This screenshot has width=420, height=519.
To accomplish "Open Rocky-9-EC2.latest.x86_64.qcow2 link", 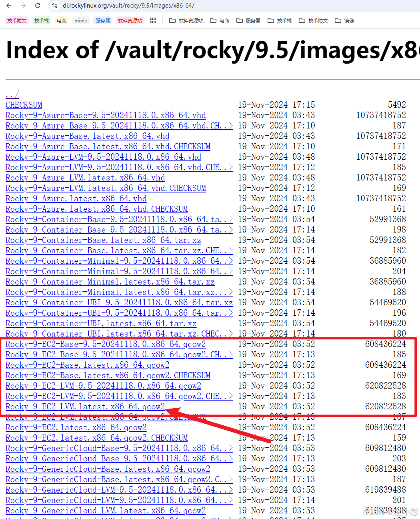I will click(76, 427).
